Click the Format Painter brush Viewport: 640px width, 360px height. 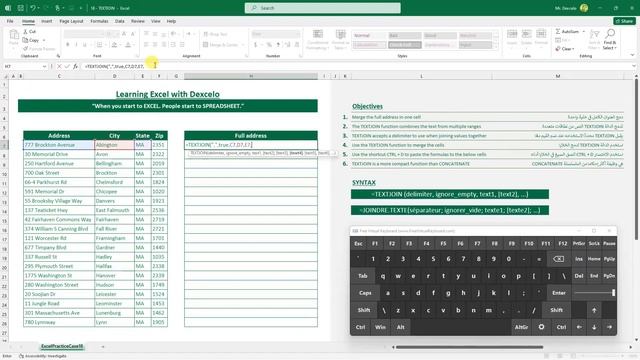pyautogui.click(x=25, y=49)
